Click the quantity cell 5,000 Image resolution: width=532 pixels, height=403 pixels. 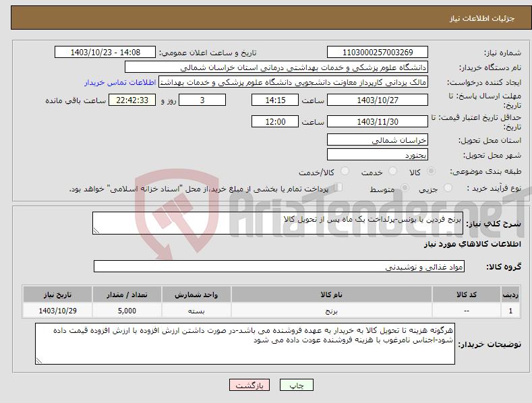tap(127, 311)
